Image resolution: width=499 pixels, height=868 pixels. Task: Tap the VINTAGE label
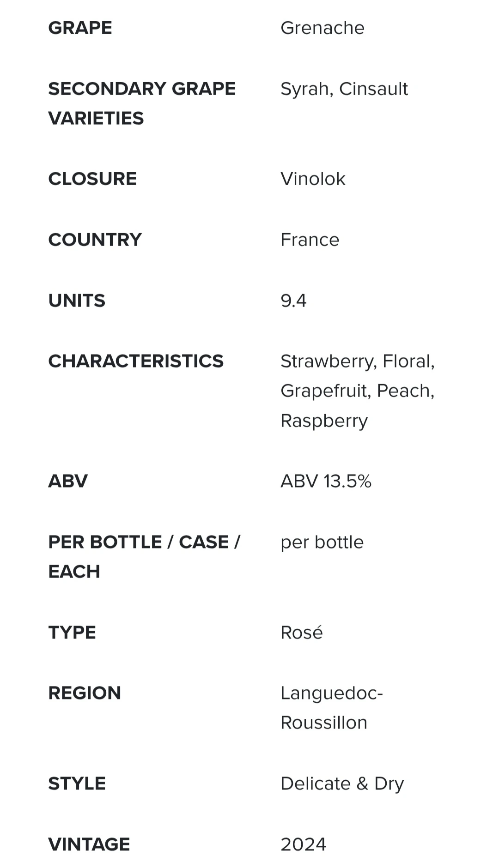pos(89,844)
